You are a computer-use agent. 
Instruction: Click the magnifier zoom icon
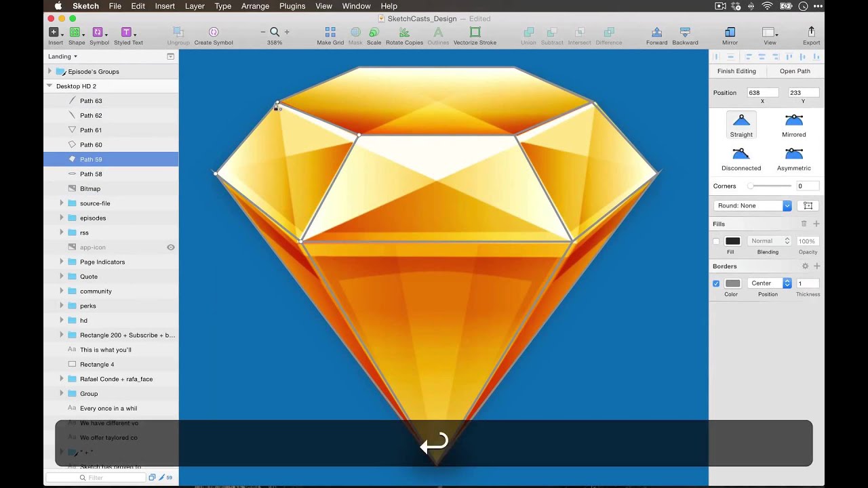tap(275, 32)
